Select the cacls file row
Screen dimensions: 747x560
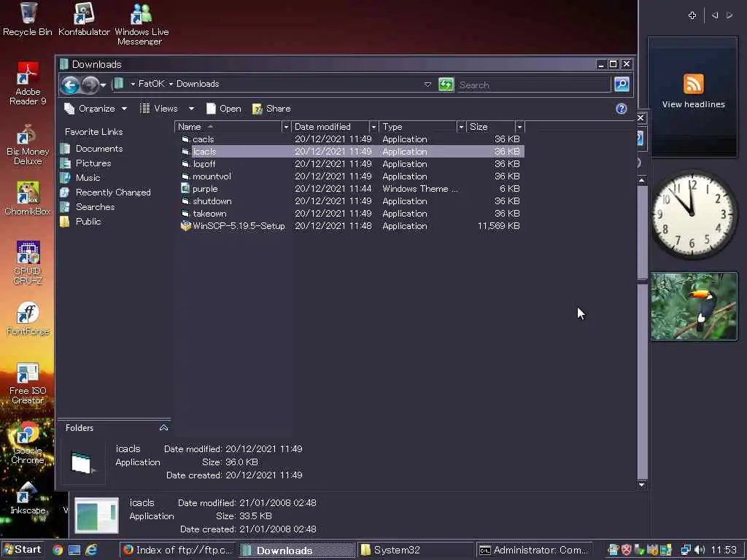point(350,139)
